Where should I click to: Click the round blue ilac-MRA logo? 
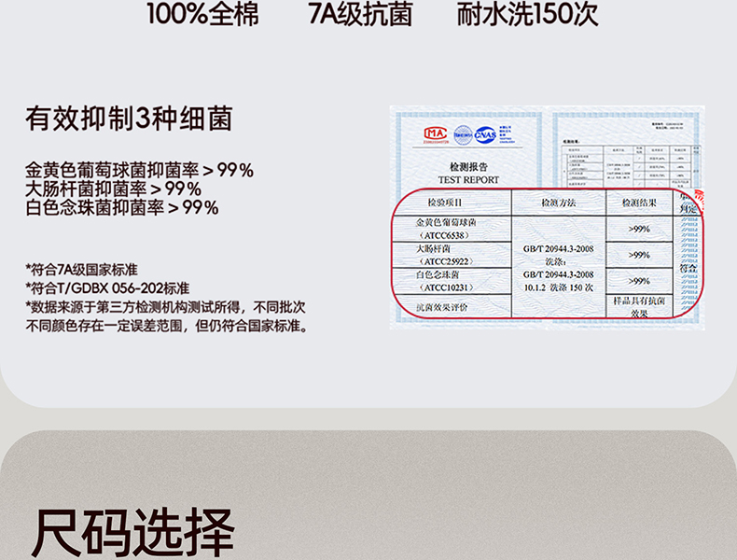(462, 135)
